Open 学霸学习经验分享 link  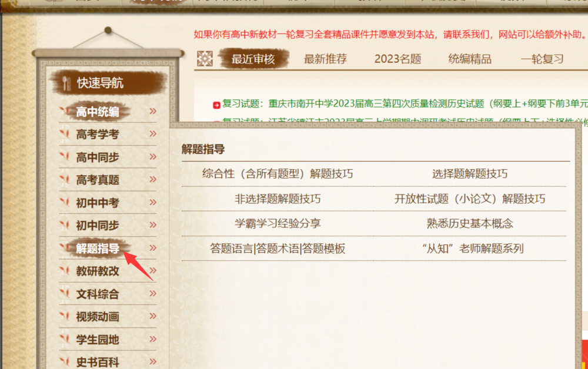tap(278, 224)
